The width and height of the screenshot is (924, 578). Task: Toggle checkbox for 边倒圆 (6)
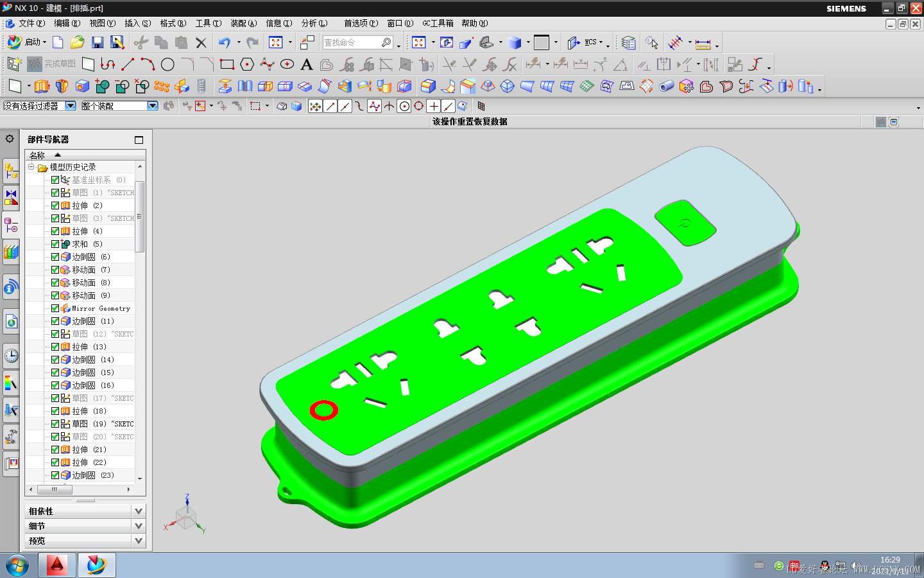coord(55,257)
